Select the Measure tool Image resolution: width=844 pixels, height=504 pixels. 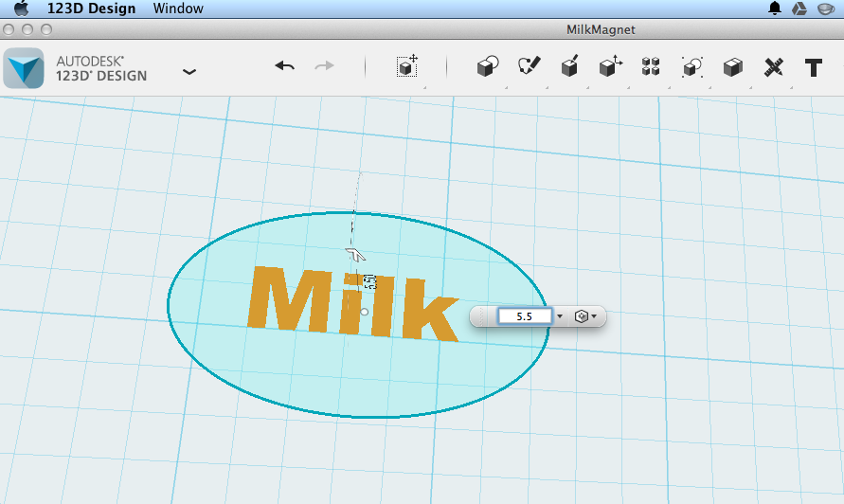click(774, 67)
